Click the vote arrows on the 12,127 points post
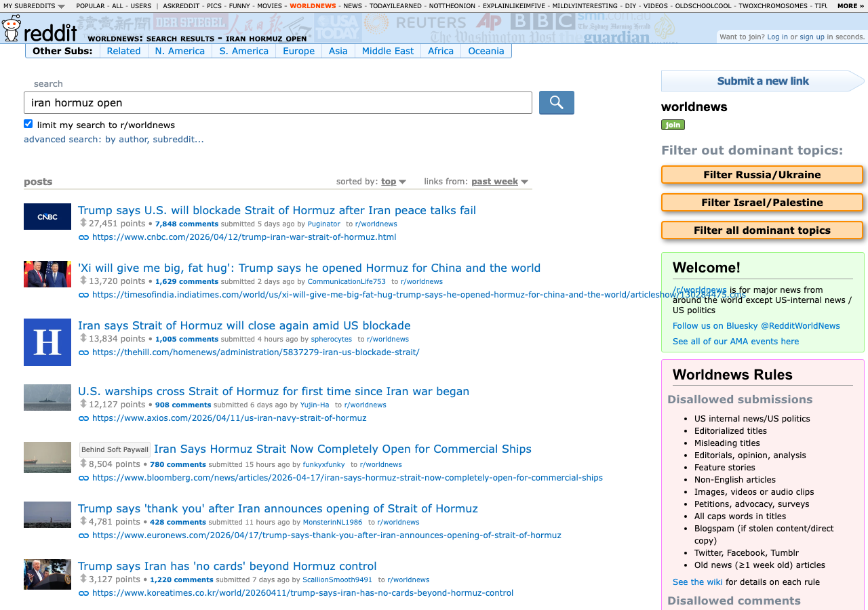The width and height of the screenshot is (868, 610). pos(83,404)
